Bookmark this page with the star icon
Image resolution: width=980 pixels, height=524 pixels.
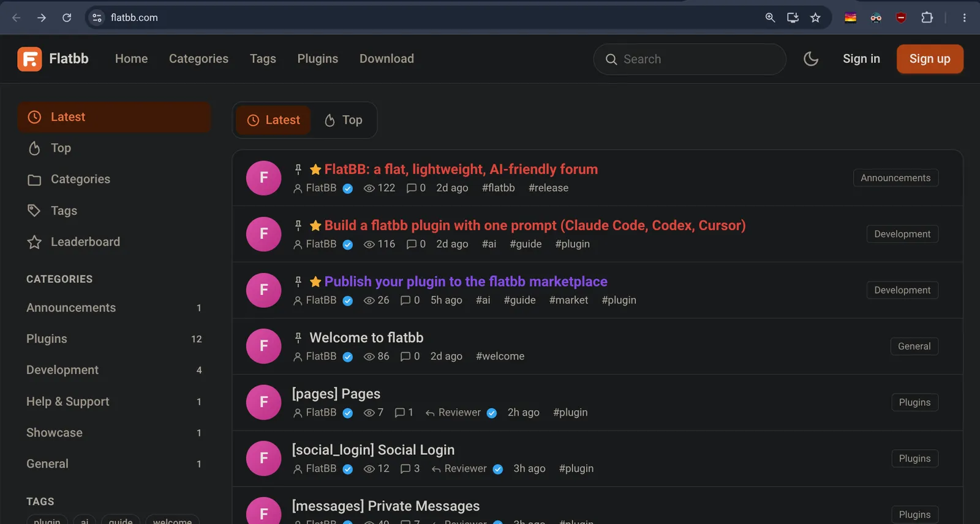pos(815,18)
